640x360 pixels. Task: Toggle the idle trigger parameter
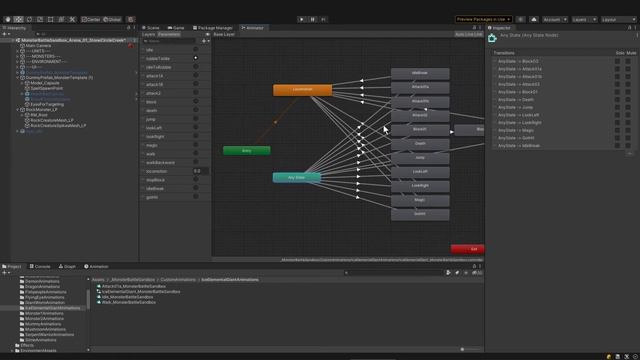(x=196, y=49)
